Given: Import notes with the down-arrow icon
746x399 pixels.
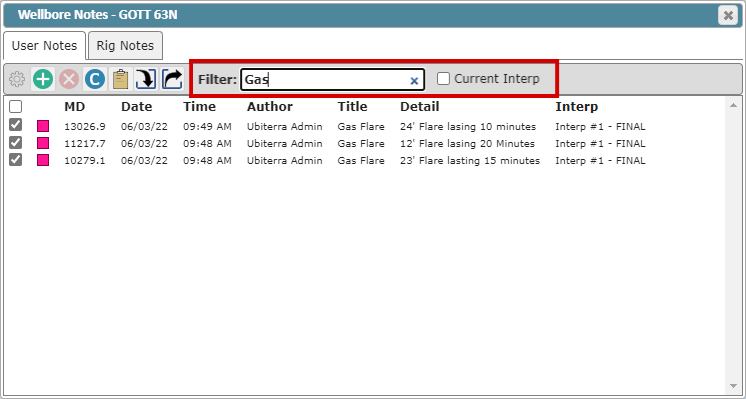Looking at the screenshot, I should click(146, 79).
